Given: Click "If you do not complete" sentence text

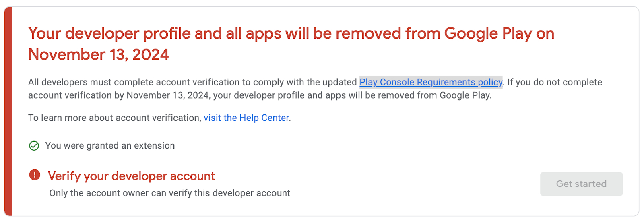Looking at the screenshot, I should [554, 82].
